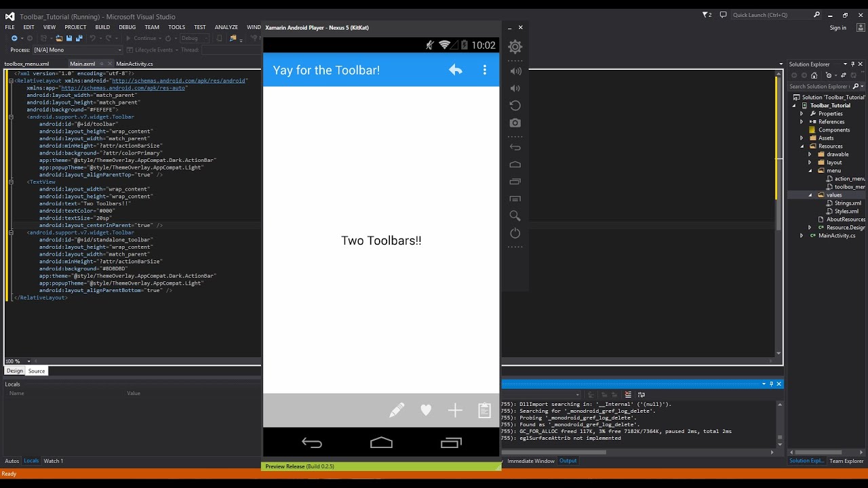This screenshot has width=868, height=488.
Task: Click Sign in link
Action: click(x=838, y=28)
